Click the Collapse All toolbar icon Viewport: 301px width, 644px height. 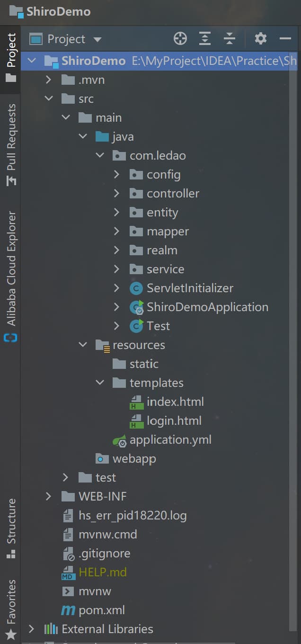pyautogui.click(x=230, y=39)
